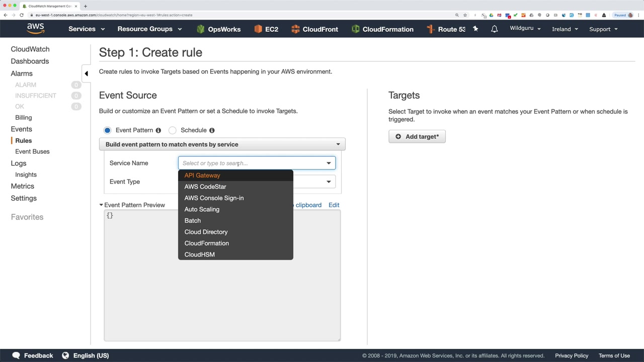Click the AWS logo home icon

pyautogui.click(x=35, y=29)
